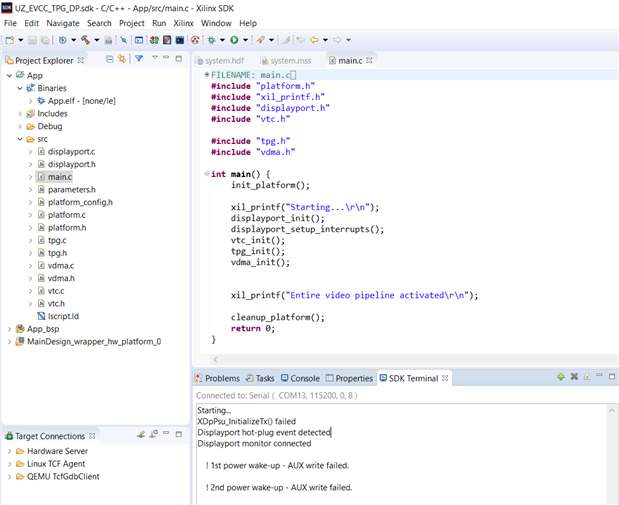Expand the Includes node
This screenshot has width=619, height=505.
(x=19, y=114)
